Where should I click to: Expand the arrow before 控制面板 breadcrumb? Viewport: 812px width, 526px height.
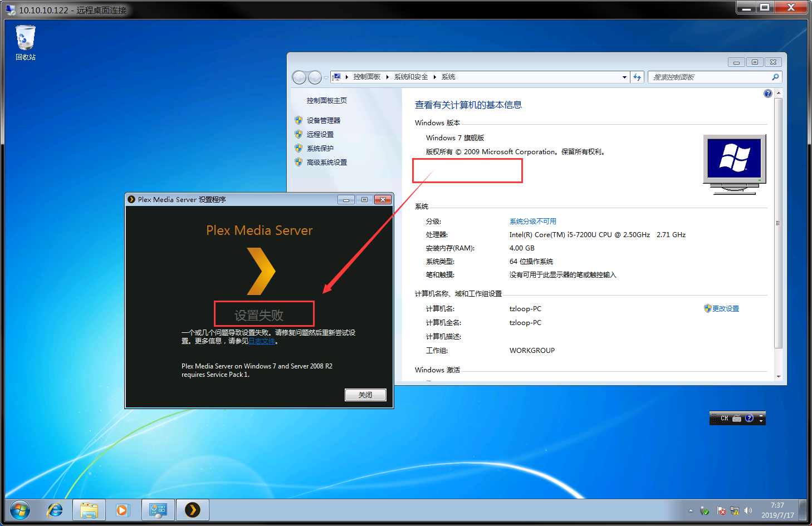[346, 77]
